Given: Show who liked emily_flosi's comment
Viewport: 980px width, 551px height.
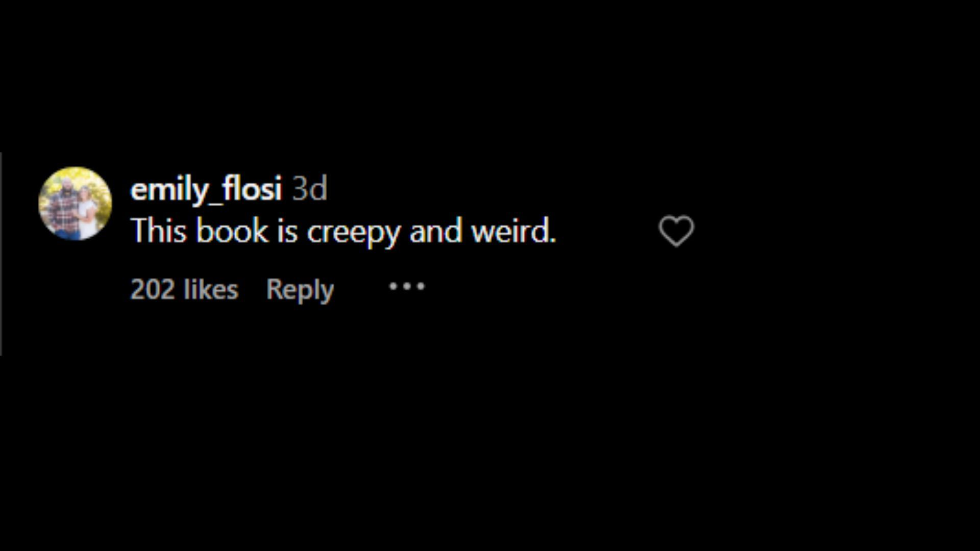Looking at the screenshot, I should pos(184,289).
